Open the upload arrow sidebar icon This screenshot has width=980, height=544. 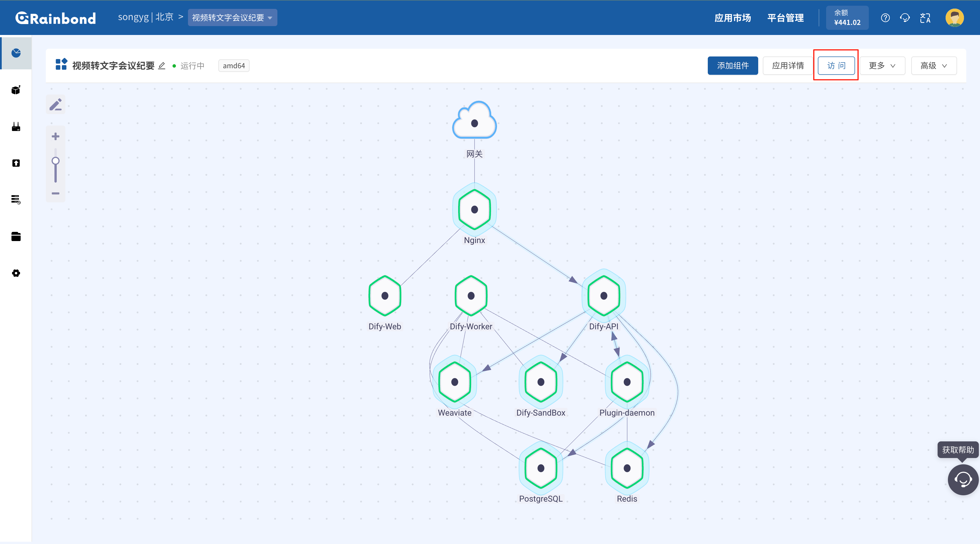click(16, 163)
